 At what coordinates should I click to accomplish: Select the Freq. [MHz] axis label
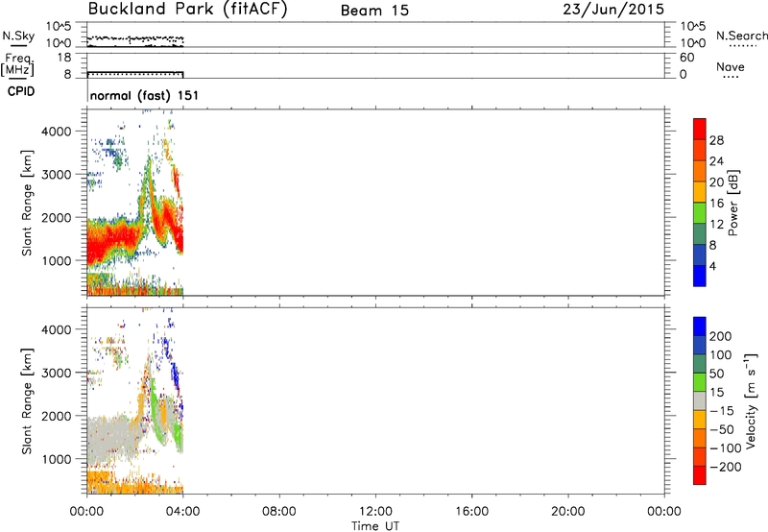[17, 64]
